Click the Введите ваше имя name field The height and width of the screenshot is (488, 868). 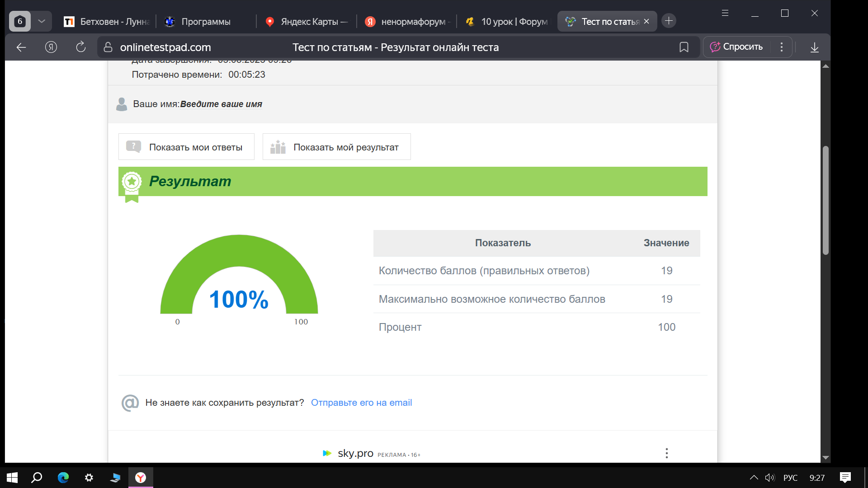coord(221,104)
